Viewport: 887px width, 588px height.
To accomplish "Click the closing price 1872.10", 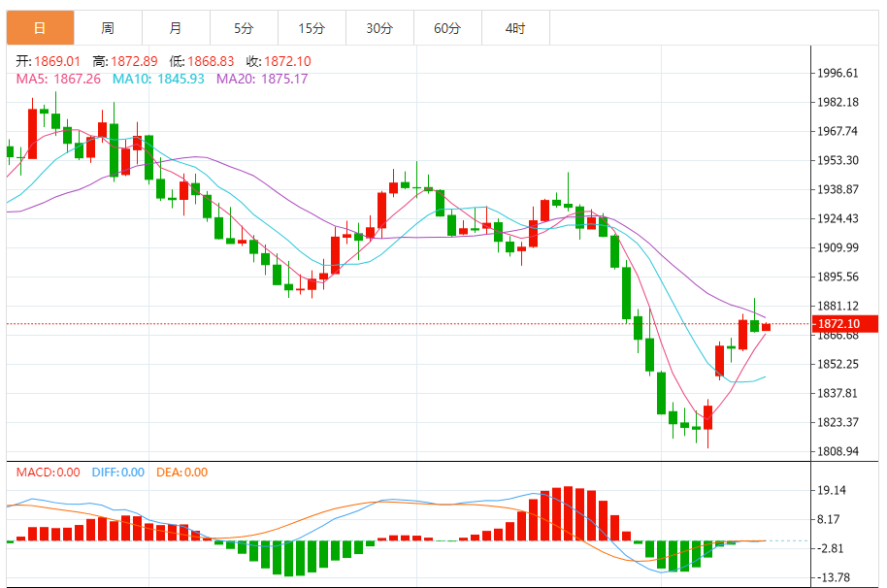I will [287, 61].
